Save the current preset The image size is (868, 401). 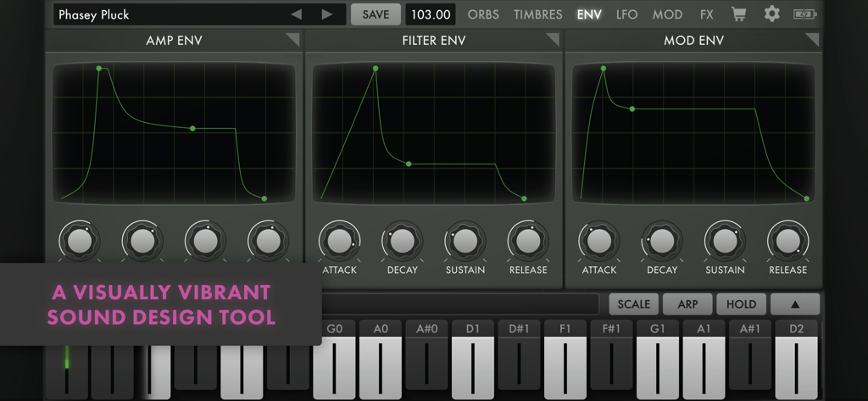376,14
